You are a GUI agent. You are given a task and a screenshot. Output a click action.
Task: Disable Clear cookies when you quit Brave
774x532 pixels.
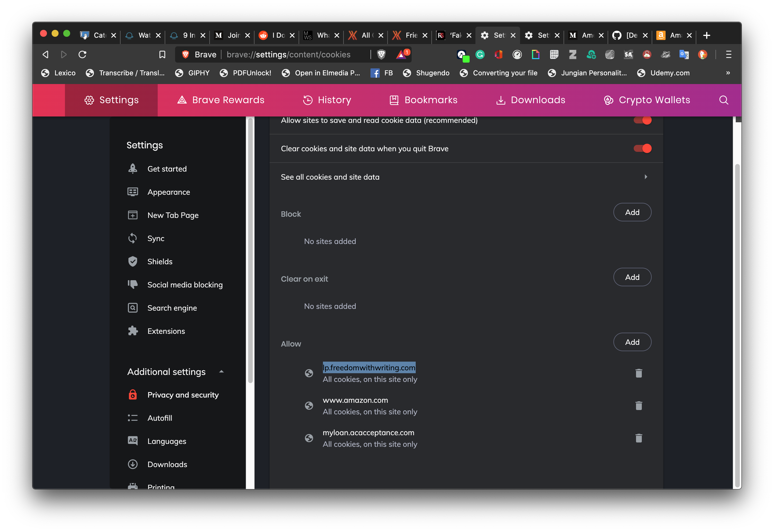(x=642, y=148)
